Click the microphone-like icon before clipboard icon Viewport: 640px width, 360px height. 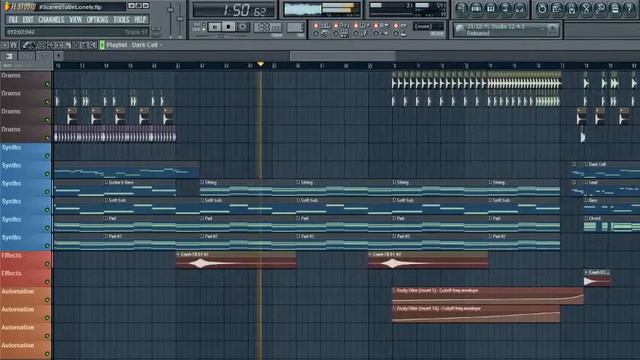coord(600,9)
